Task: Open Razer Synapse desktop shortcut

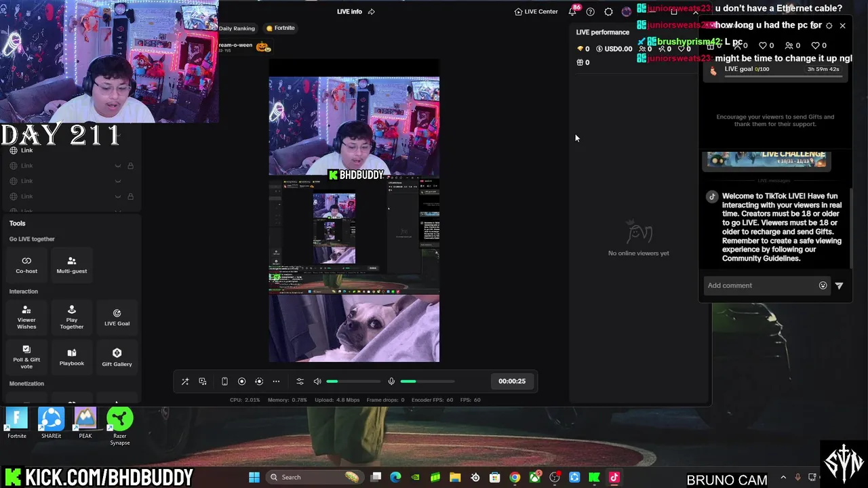Action: pos(120,427)
